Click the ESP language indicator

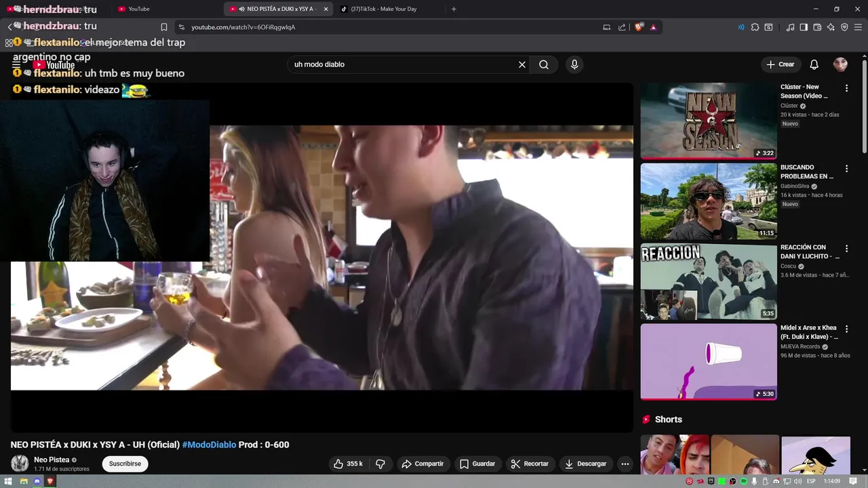[x=811, y=481]
